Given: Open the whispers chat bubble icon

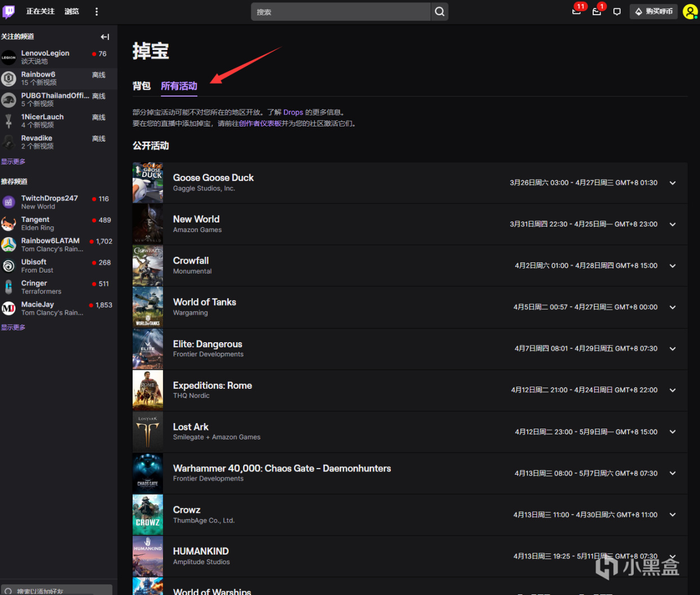Looking at the screenshot, I should coord(617,11).
